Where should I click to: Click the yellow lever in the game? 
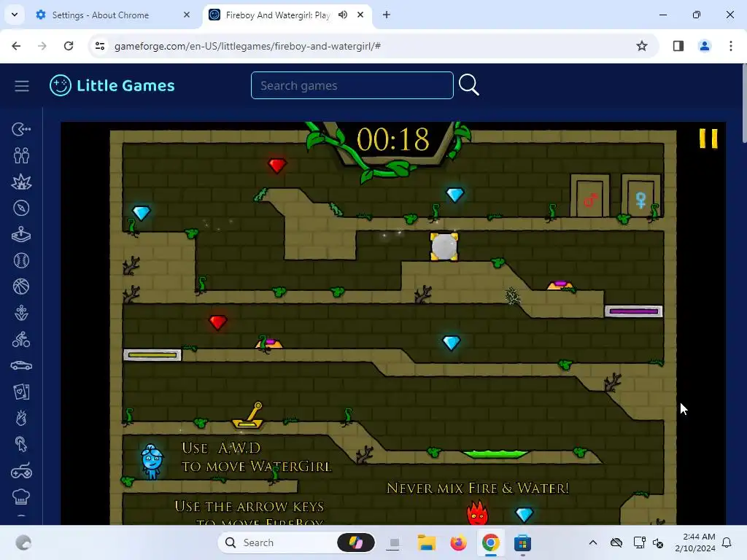tap(248, 415)
